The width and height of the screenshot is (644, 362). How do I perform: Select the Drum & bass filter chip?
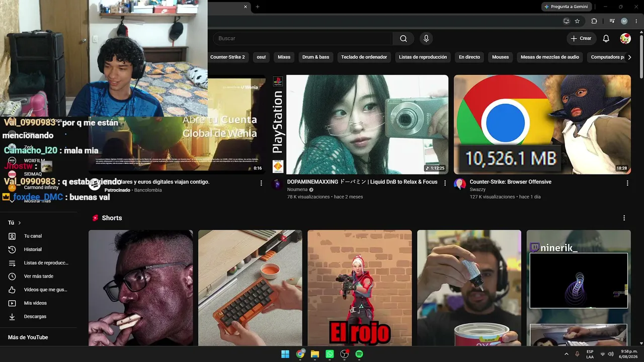tap(315, 57)
